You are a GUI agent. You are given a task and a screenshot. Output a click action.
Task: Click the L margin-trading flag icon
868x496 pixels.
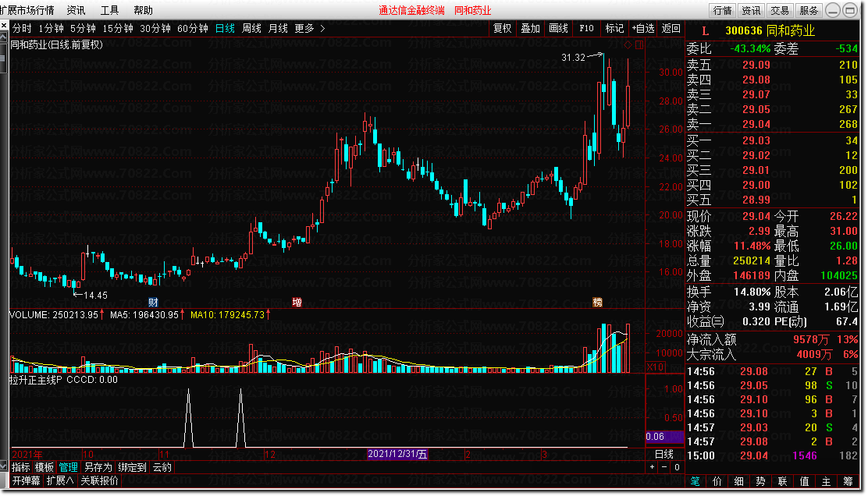706,31
